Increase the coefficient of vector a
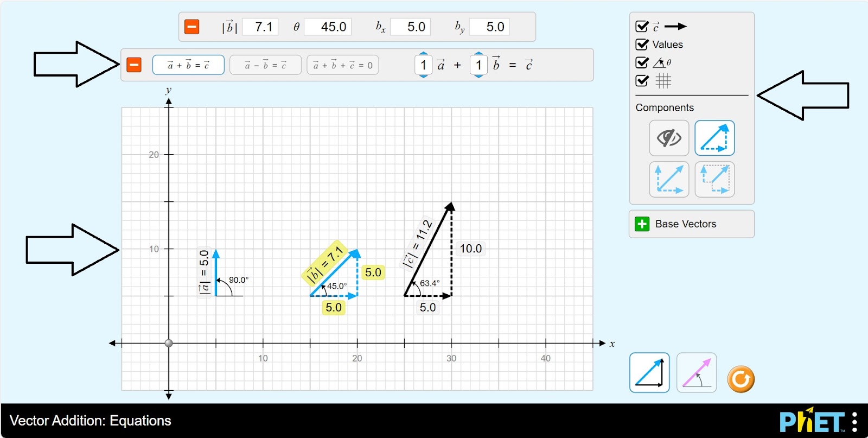The height and width of the screenshot is (438, 868). [424, 54]
